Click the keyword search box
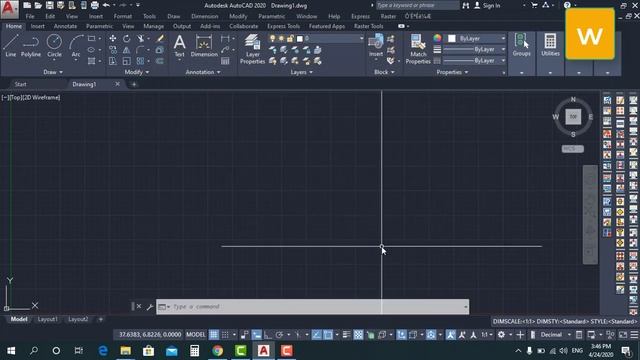 pos(418,5)
